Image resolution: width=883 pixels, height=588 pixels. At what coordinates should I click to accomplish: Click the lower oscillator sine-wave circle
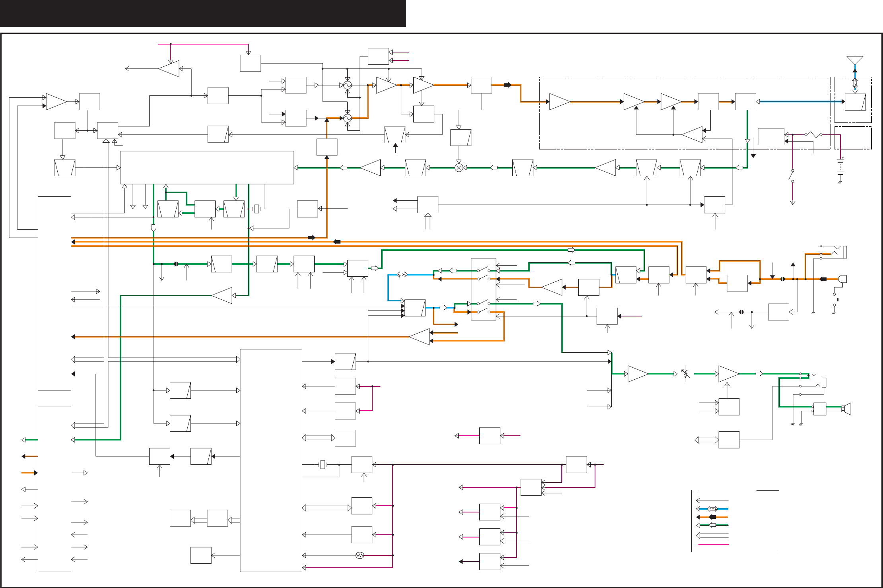[347, 118]
